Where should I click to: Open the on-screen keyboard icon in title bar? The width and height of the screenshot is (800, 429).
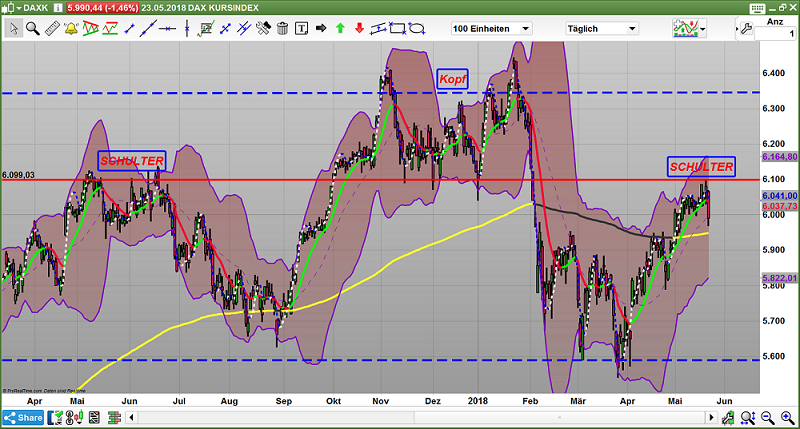tap(757, 8)
